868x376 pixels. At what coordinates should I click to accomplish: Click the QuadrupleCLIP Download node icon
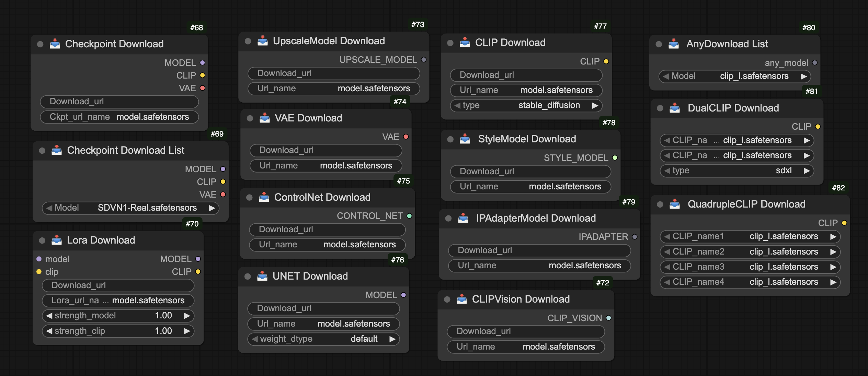(x=675, y=204)
